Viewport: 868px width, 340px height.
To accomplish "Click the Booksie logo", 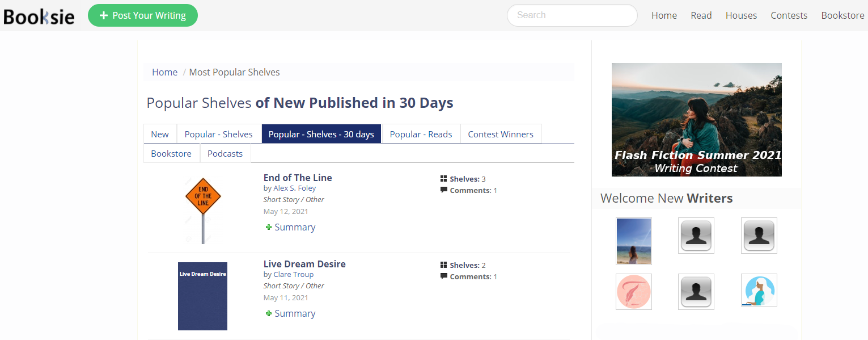I will point(38,16).
